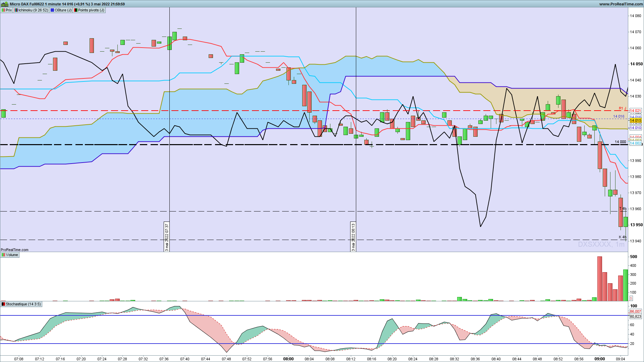
Task: Select the 3 mai 2022 08:13 vertical line label
Action: (x=353, y=237)
